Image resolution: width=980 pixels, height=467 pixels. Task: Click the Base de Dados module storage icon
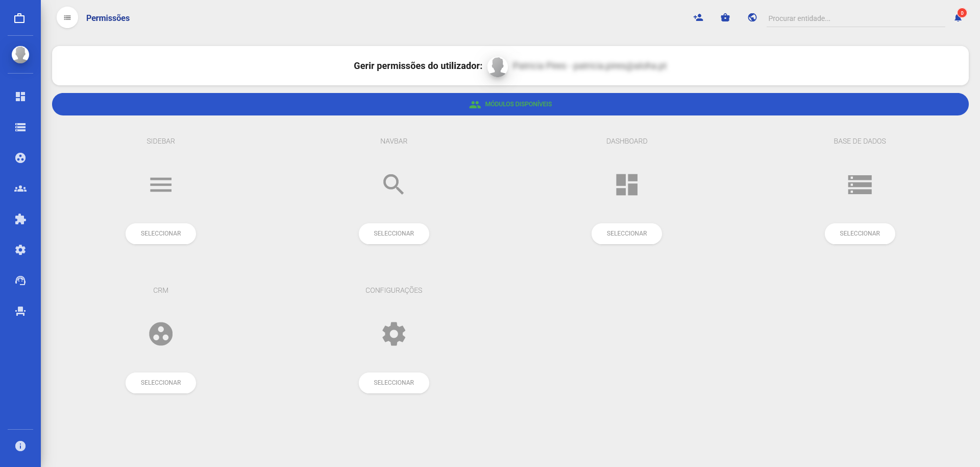(860, 184)
